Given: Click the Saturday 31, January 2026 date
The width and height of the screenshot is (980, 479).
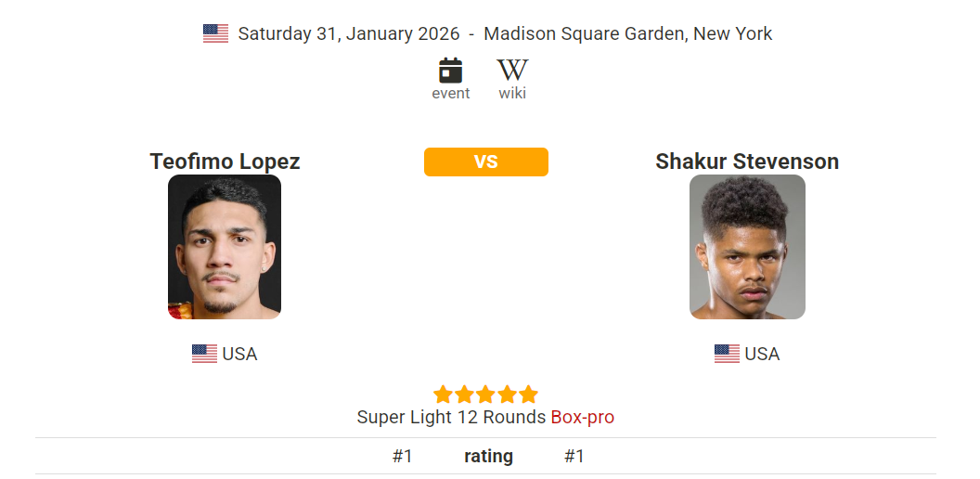Looking at the screenshot, I should (349, 33).
